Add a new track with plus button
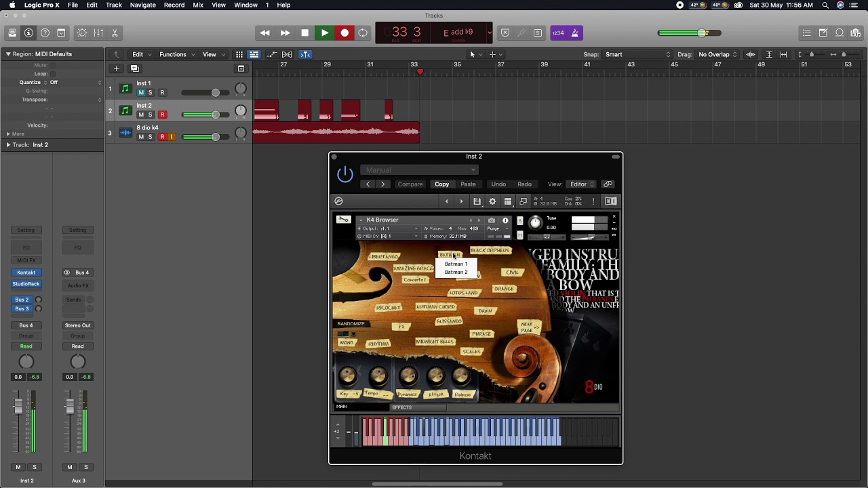This screenshot has width=868, height=488. click(x=116, y=68)
